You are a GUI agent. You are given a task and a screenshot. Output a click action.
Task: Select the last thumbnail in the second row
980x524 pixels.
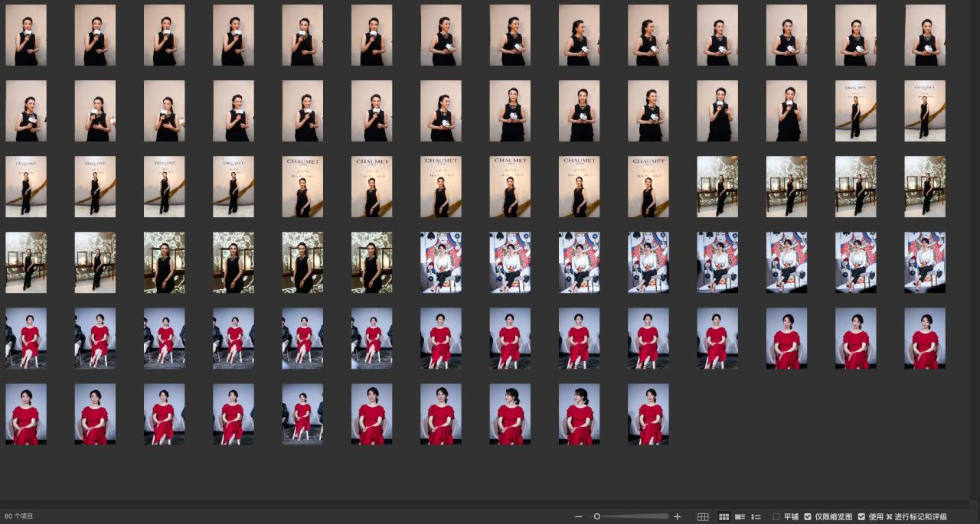tap(925, 111)
